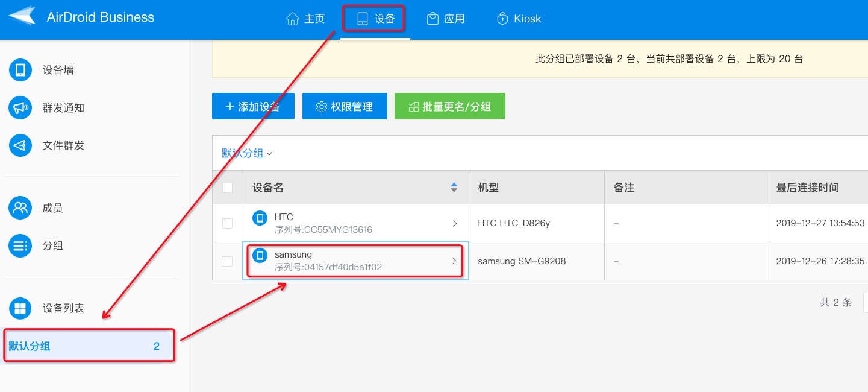Expand the 默认分组 dropdown above table
This screenshot has width=868, height=392.
pos(247,153)
